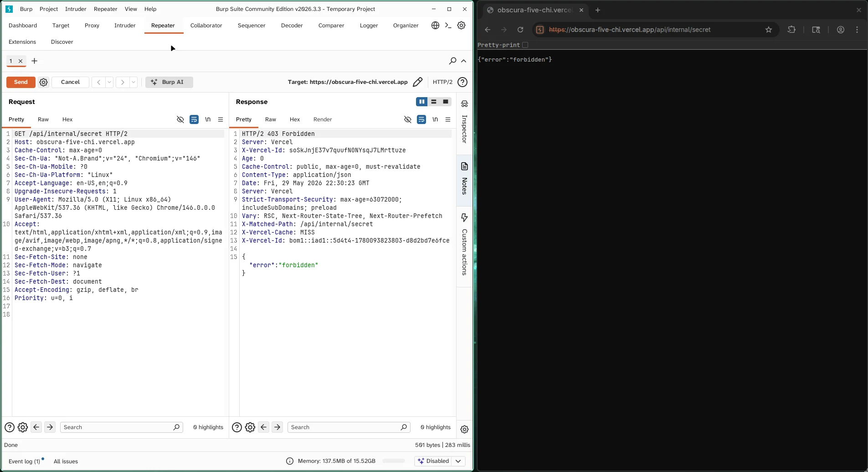Screen dimensions: 868x472
Task: Go to next match in Request search
Action: 50,427
